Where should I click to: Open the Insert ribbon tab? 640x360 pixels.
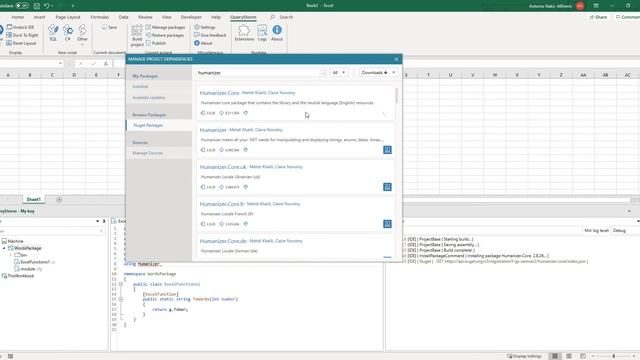coord(40,17)
